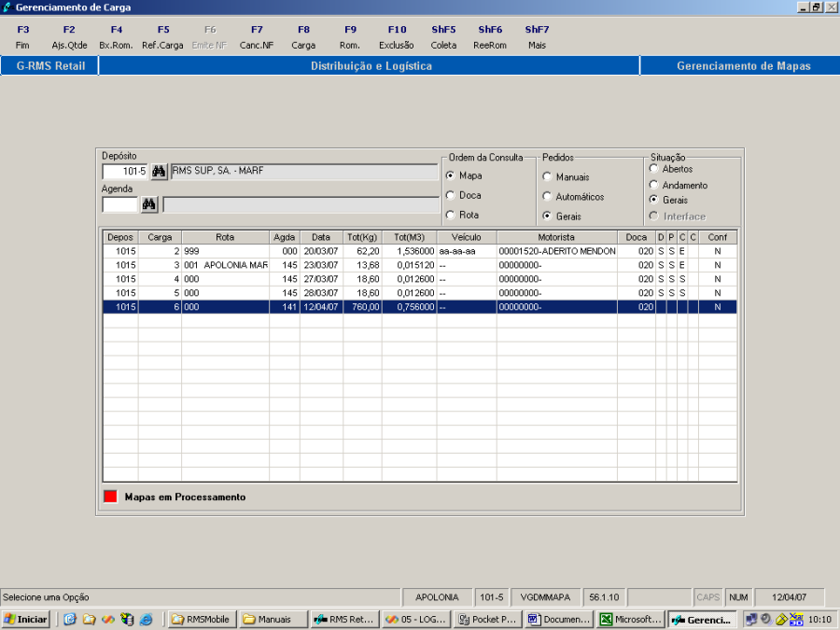
Task: Switch to Microsoft Excel taskbar window
Action: coord(631,620)
